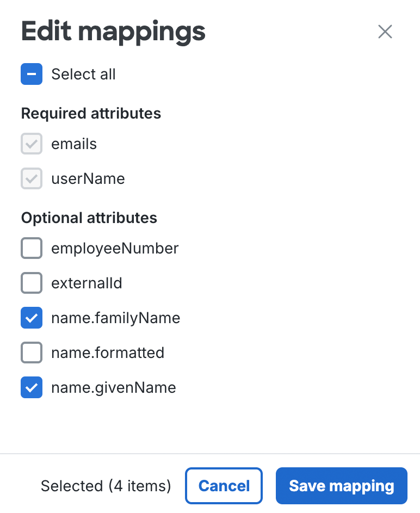
Task: Enable the employeeNumber attribute checkbox
Action: [x=32, y=248]
